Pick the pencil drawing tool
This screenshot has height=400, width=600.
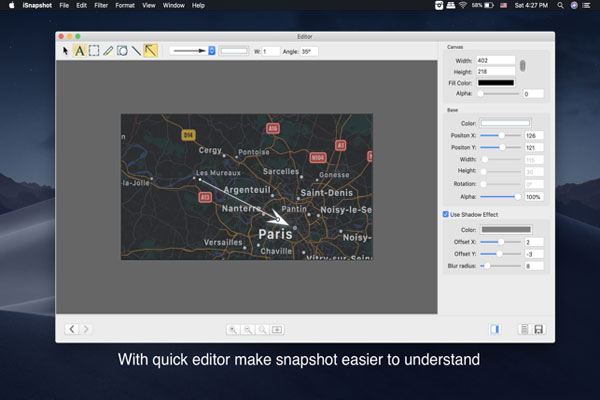(108, 50)
